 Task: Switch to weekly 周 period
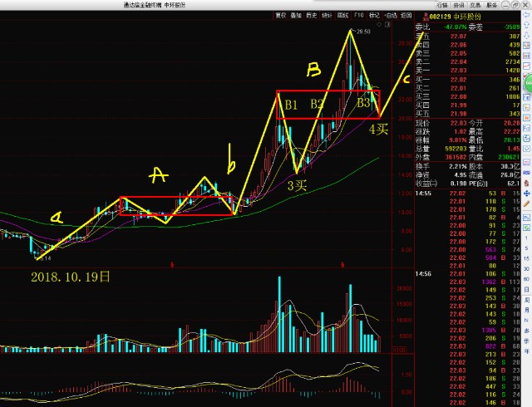(526, 300)
